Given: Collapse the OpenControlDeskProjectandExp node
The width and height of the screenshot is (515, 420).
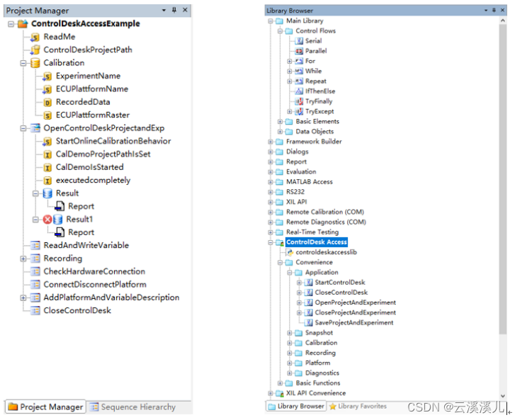Looking at the screenshot, I should (x=23, y=128).
